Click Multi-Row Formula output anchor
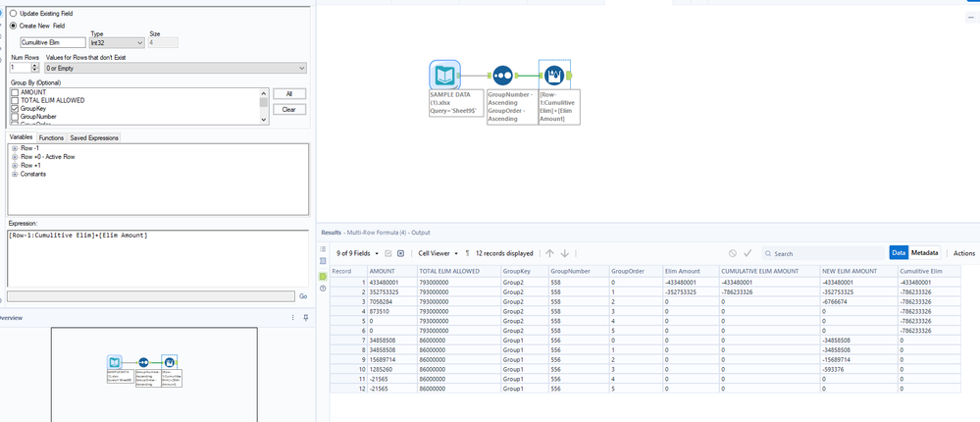Screen dimensions: 980x422 click(x=569, y=76)
